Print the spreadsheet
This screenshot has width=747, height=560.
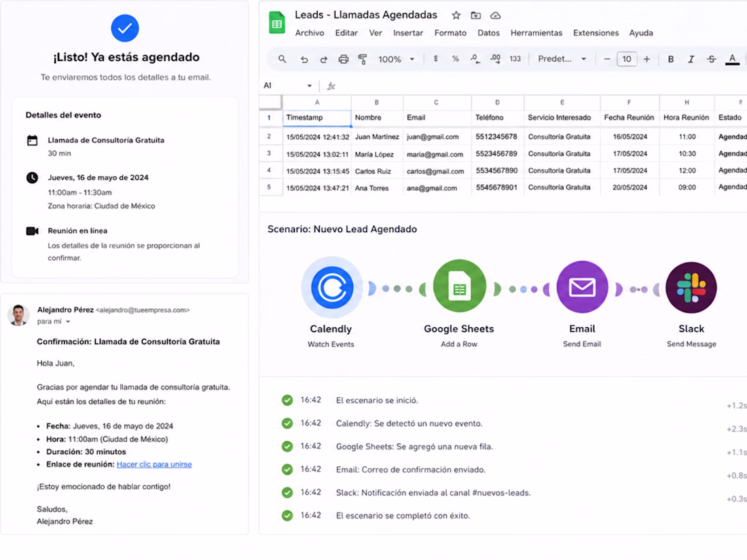pos(343,59)
